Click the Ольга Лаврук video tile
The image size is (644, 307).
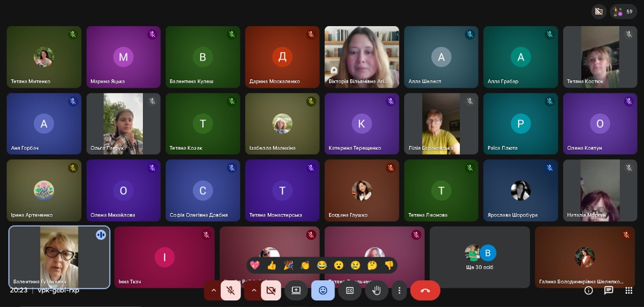coord(123,124)
